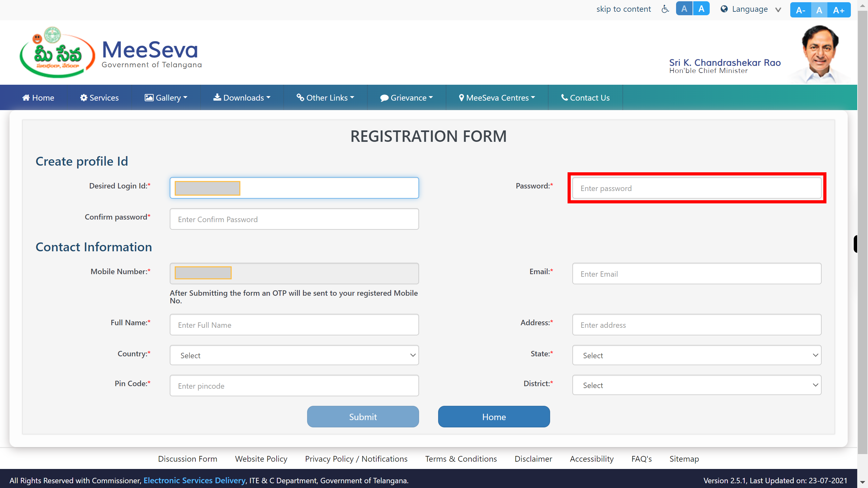This screenshot has height=488, width=868.
Task: Open Terms & Conditions footer link
Action: pos(461,459)
